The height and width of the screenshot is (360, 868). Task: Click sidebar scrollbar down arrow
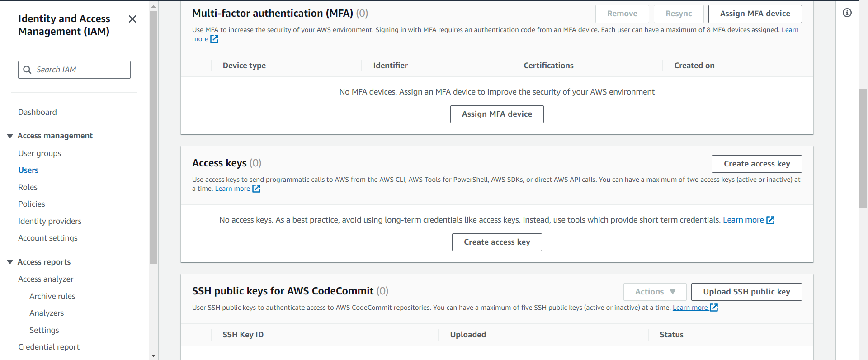pos(154,355)
